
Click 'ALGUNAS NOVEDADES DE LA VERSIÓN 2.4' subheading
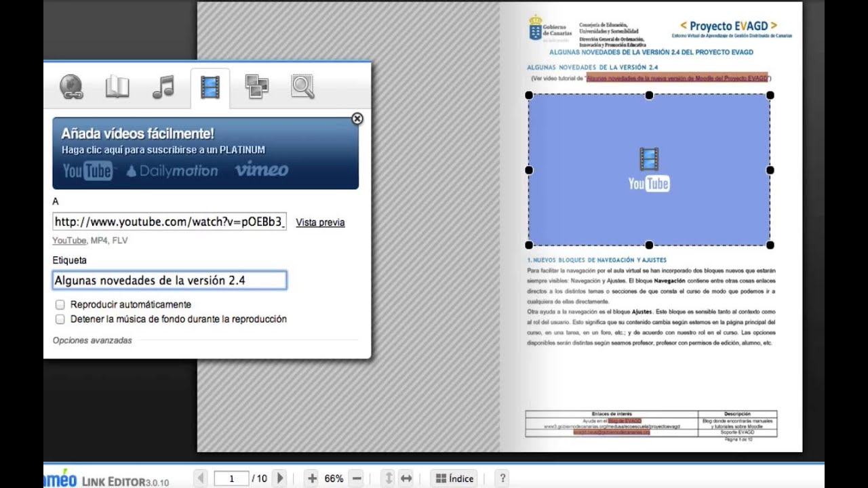593,68
